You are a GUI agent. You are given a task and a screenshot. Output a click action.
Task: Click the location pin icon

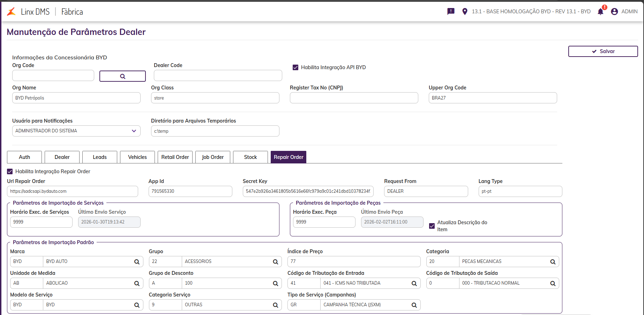point(465,12)
